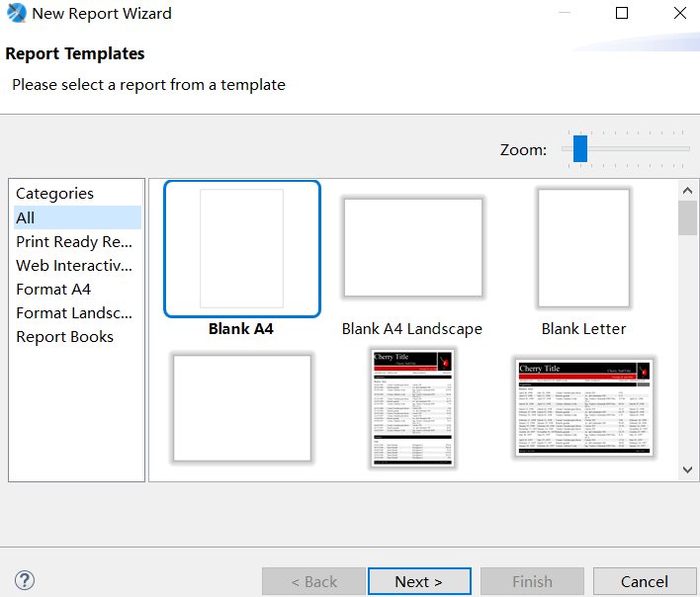Click the Blank A4 label text
Viewport: 700px width, 597px height.
[241, 329]
